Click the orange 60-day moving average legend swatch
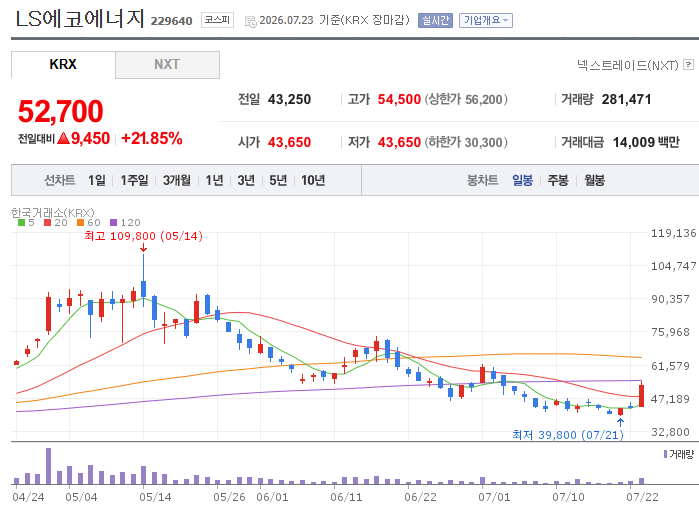This screenshot has width=699, height=505. 80,222
